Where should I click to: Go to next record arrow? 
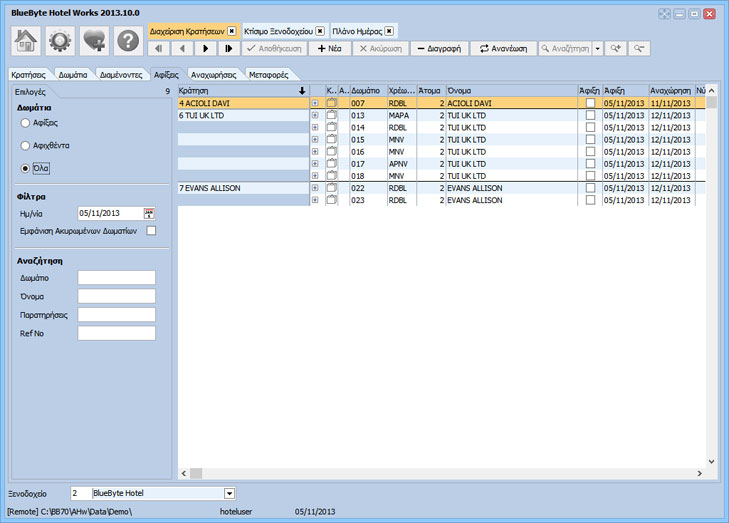coord(206,48)
